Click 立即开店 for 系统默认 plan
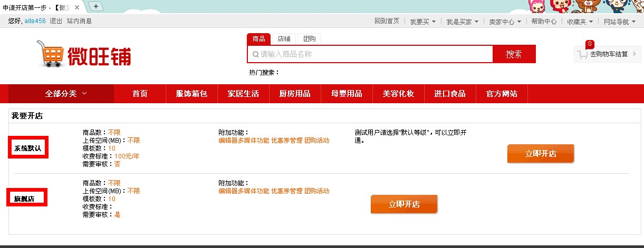Screen dimensions: 644x248 (541, 154)
